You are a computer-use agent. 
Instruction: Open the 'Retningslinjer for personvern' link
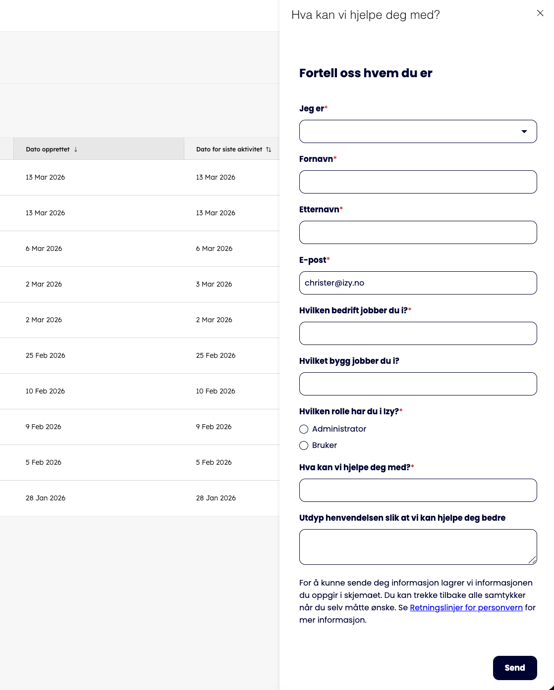466,607
